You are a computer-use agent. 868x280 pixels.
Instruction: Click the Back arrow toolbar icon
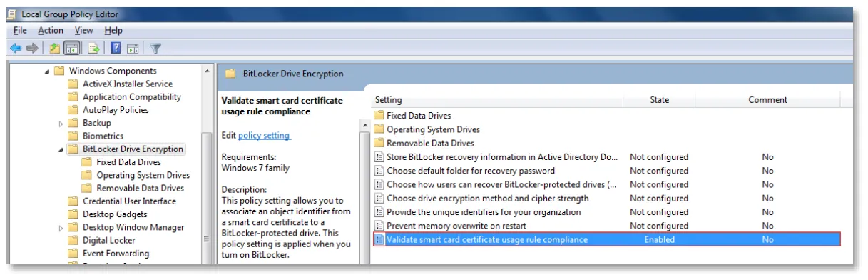(15, 48)
